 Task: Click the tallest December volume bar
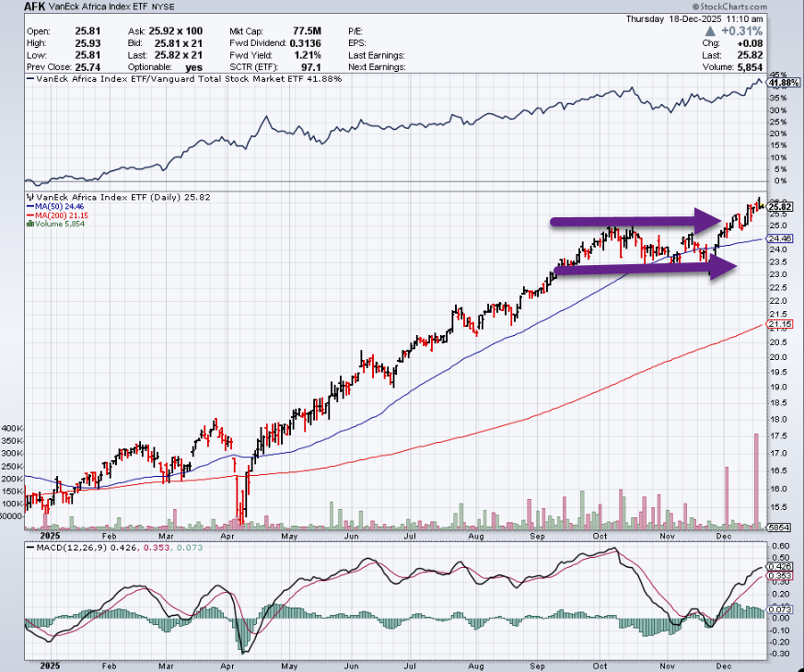[x=756, y=481]
